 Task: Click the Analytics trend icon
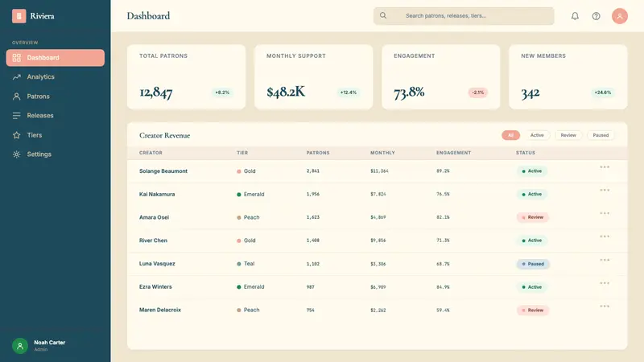[x=16, y=77]
